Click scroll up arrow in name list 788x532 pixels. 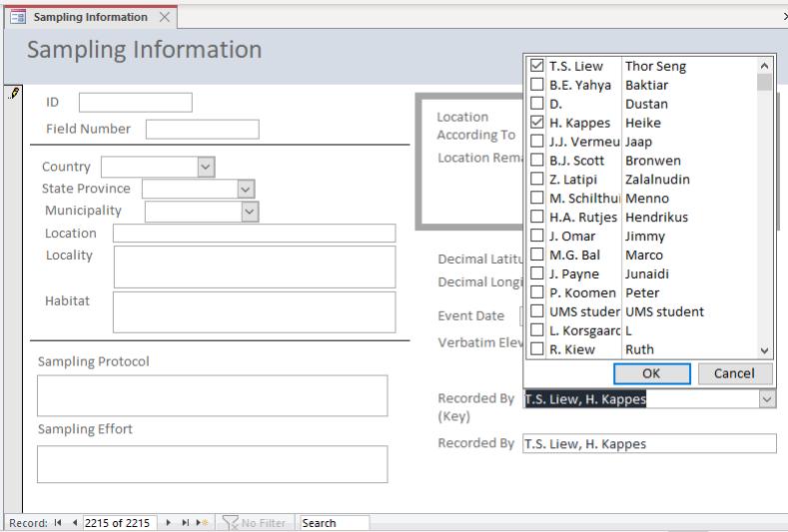pyautogui.click(x=764, y=65)
